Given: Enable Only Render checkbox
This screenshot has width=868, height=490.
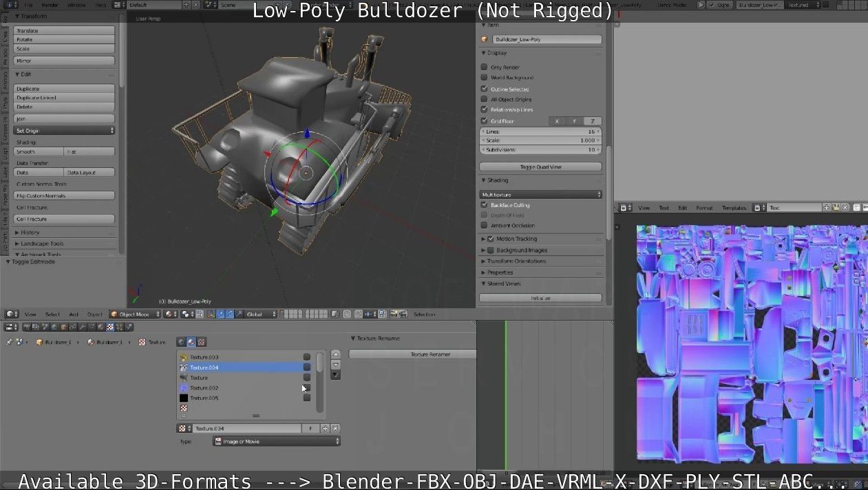Looking at the screenshot, I should coord(484,67).
